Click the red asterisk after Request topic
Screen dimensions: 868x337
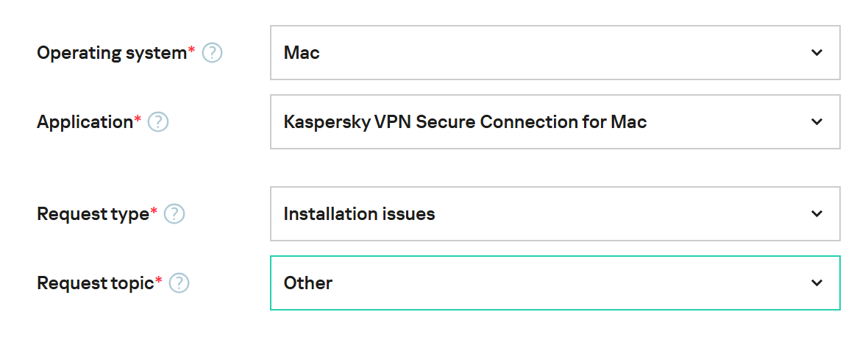tap(158, 280)
